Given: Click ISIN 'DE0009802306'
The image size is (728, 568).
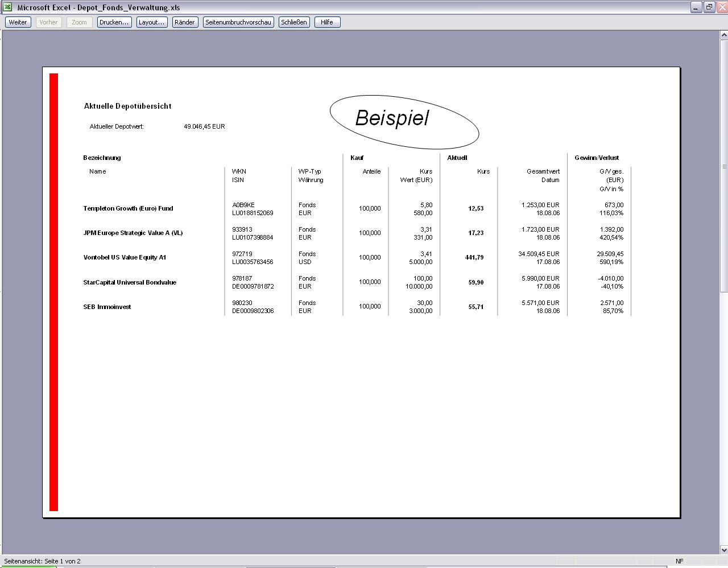Looking at the screenshot, I should [x=253, y=311].
